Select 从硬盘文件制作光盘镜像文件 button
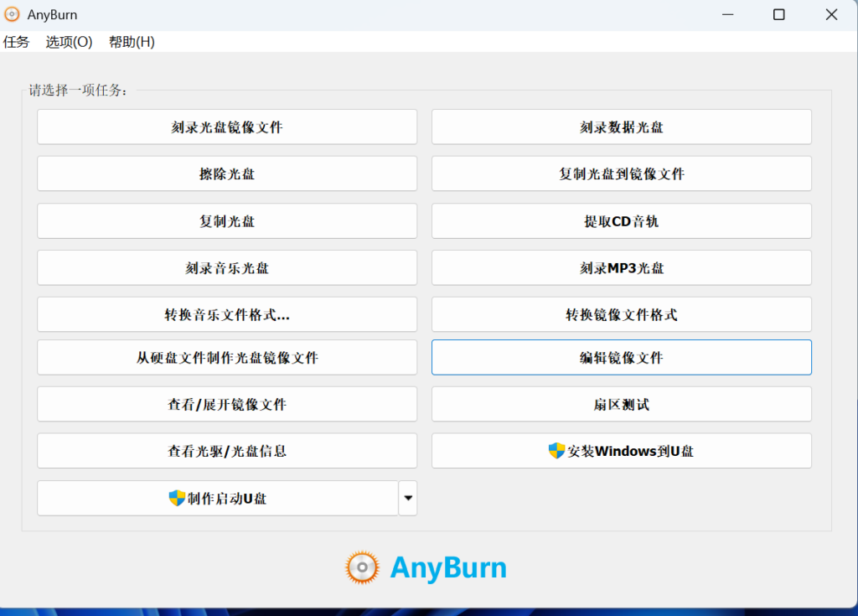 227,358
